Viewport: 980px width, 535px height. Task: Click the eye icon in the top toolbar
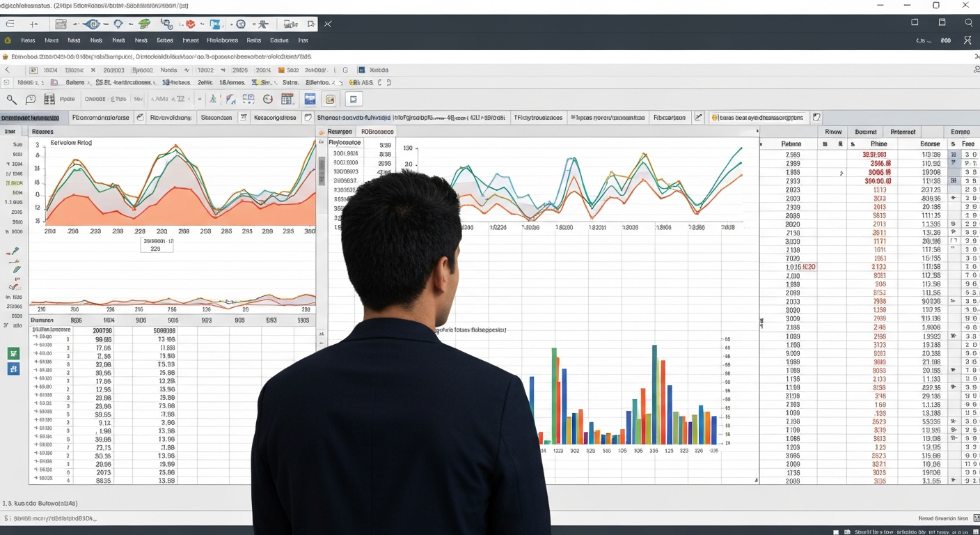click(x=91, y=24)
